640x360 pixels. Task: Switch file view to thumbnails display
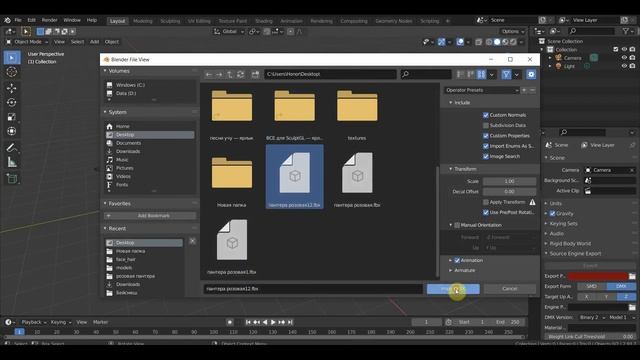(x=482, y=74)
